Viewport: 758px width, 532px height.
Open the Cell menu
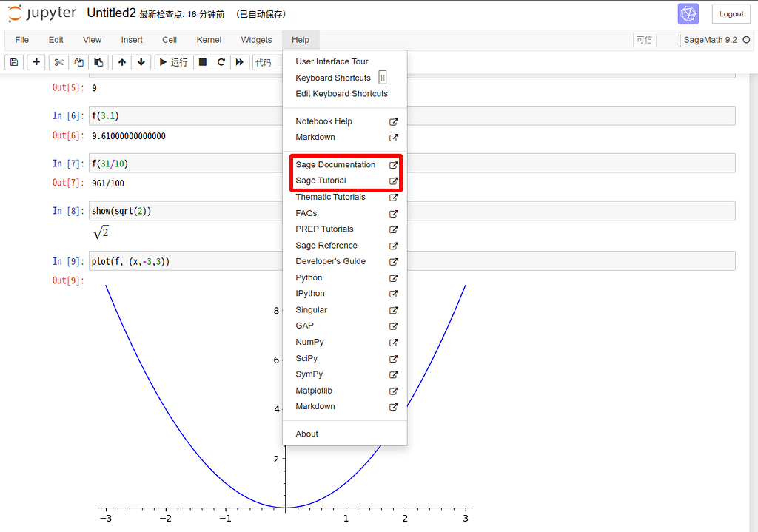(170, 40)
